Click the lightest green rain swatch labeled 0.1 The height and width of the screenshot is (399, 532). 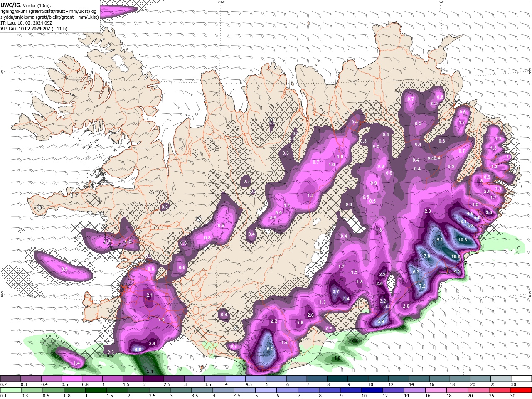(11, 390)
